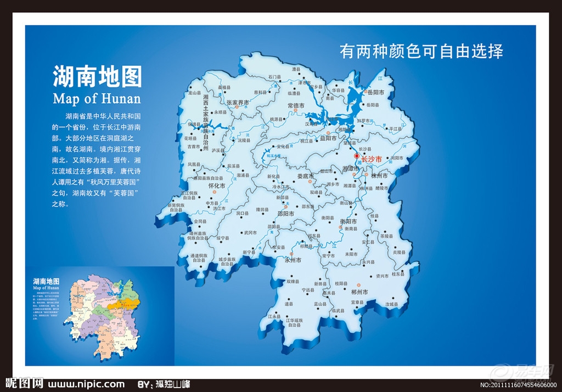Select the 株洲市 city label

pyautogui.click(x=379, y=176)
